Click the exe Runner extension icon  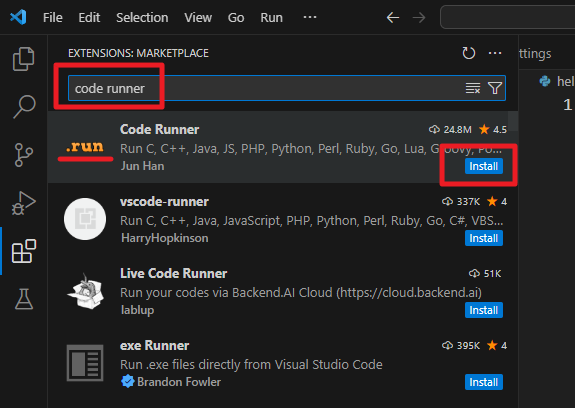(85, 363)
